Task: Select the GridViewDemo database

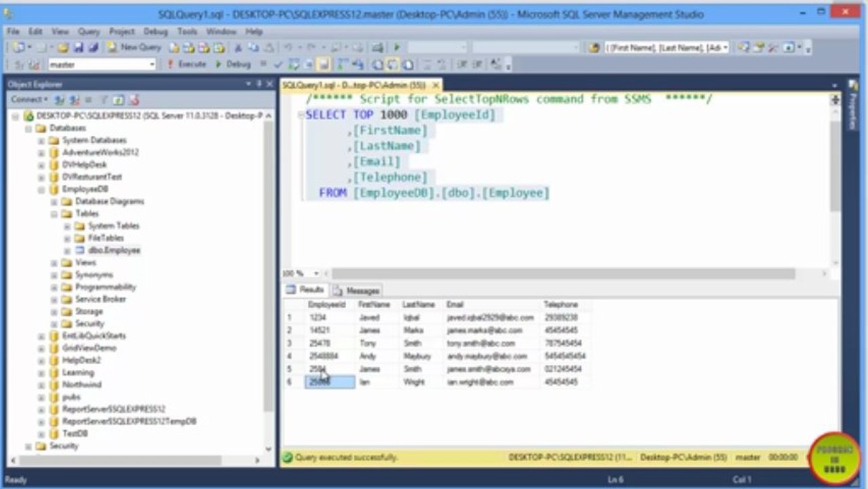Action: (x=89, y=348)
